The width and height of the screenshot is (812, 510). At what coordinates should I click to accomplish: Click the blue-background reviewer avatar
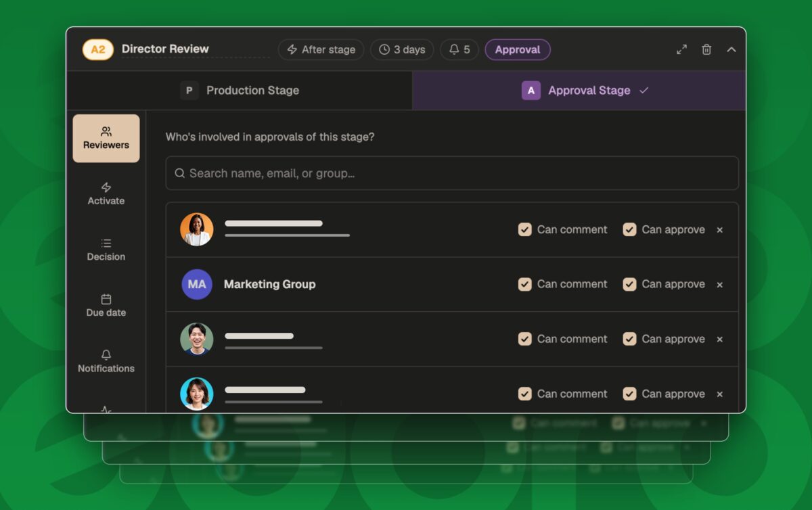[197, 394]
